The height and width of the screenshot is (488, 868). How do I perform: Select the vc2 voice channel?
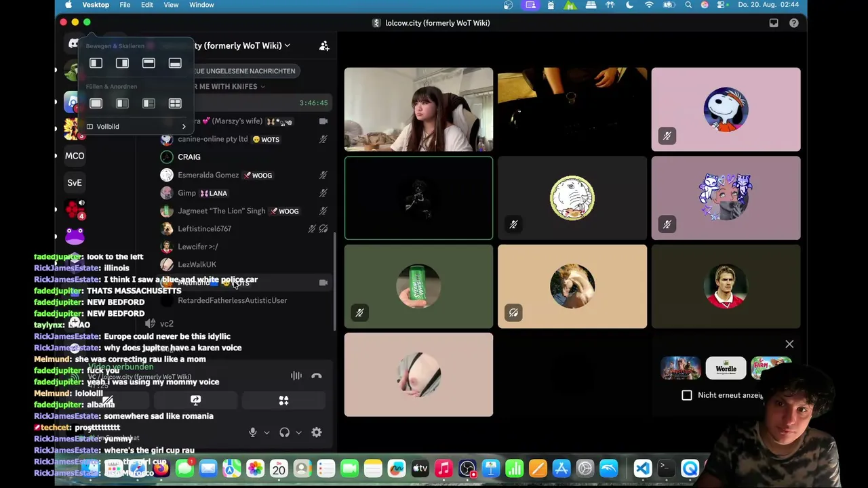[x=167, y=324]
